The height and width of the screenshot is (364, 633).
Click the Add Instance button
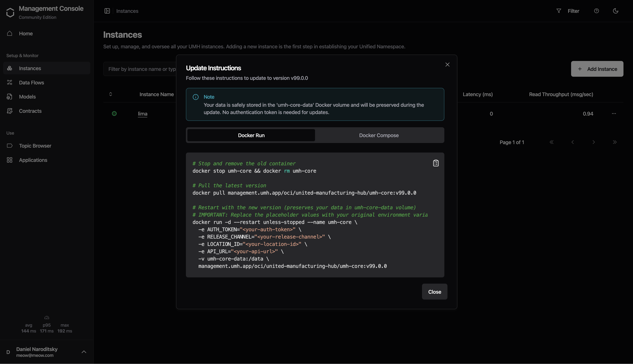597,69
